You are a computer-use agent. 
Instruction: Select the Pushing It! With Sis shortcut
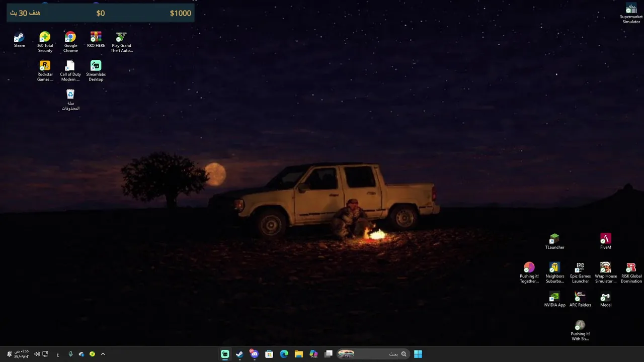click(x=580, y=330)
